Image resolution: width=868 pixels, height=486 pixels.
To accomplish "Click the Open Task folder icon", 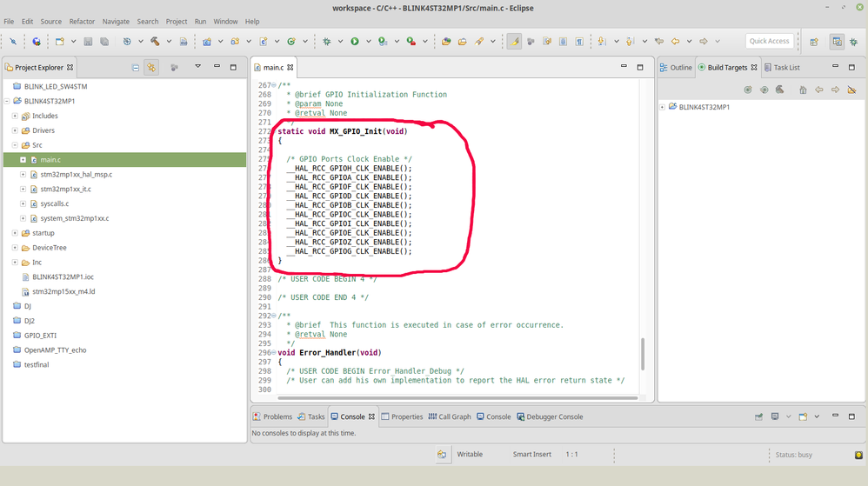I will click(x=462, y=41).
